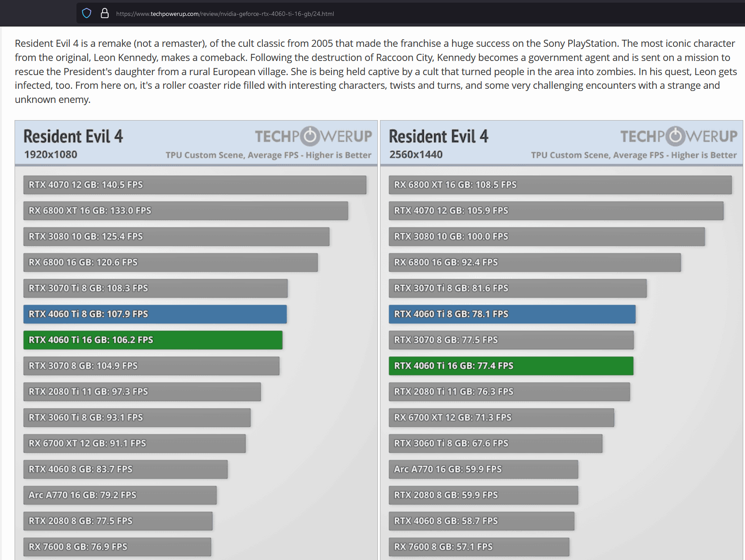This screenshot has height=560, width=745.
Task: Click the 1920x1080 resolution label
Action: coord(50,155)
